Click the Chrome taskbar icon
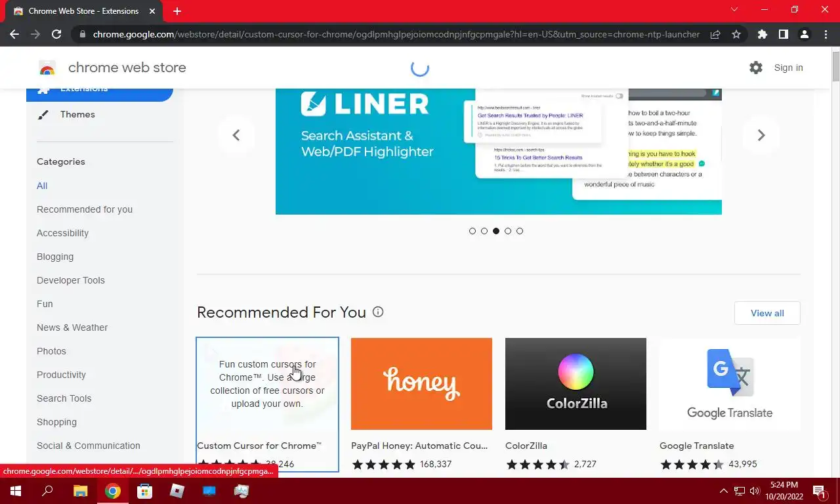Screen dimensions: 840x504 [x=113, y=491]
